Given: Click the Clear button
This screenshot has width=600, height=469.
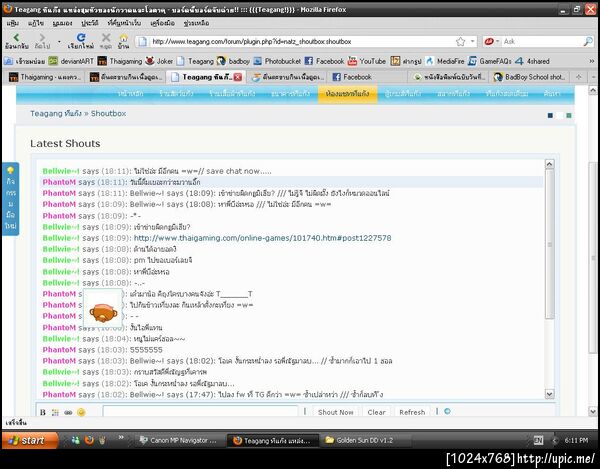Looking at the screenshot, I should [x=377, y=412].
